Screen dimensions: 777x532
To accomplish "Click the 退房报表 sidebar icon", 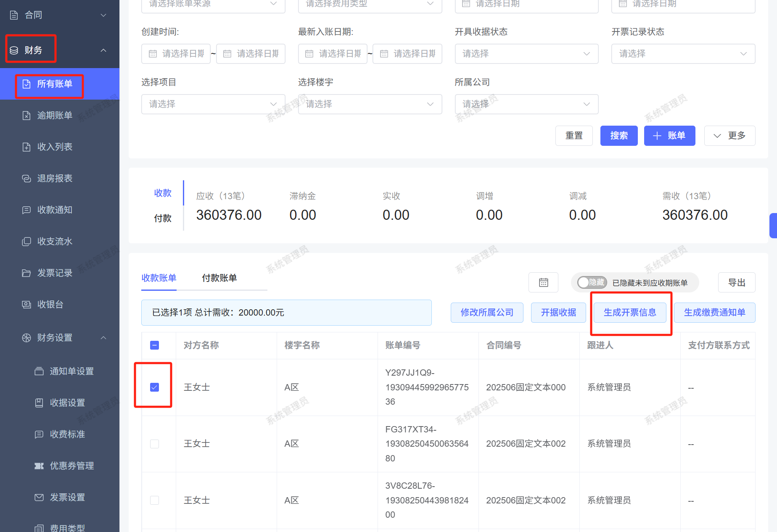I will (26, 179).
